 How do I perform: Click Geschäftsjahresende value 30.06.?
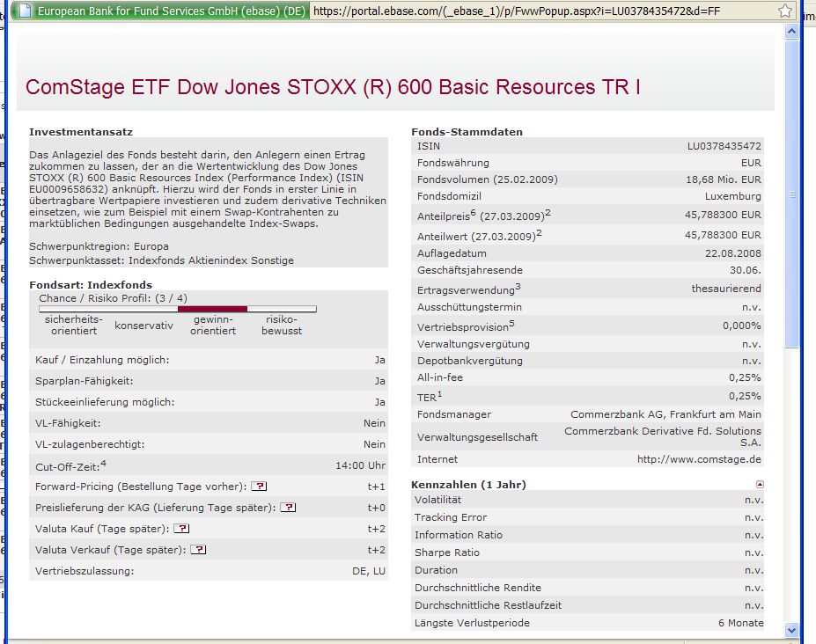point(746,270)
